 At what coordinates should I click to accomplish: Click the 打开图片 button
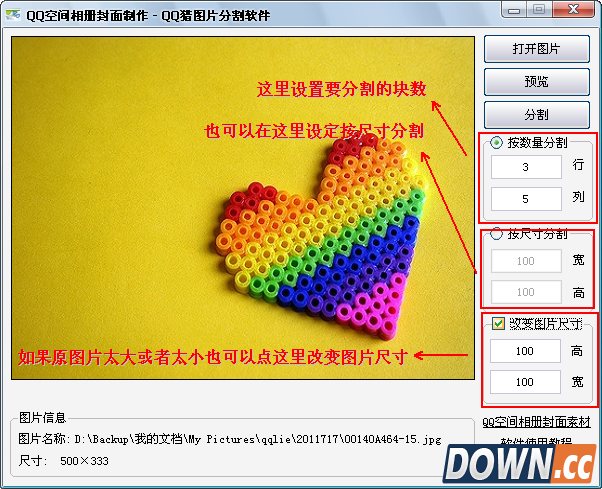coord(536,49)
